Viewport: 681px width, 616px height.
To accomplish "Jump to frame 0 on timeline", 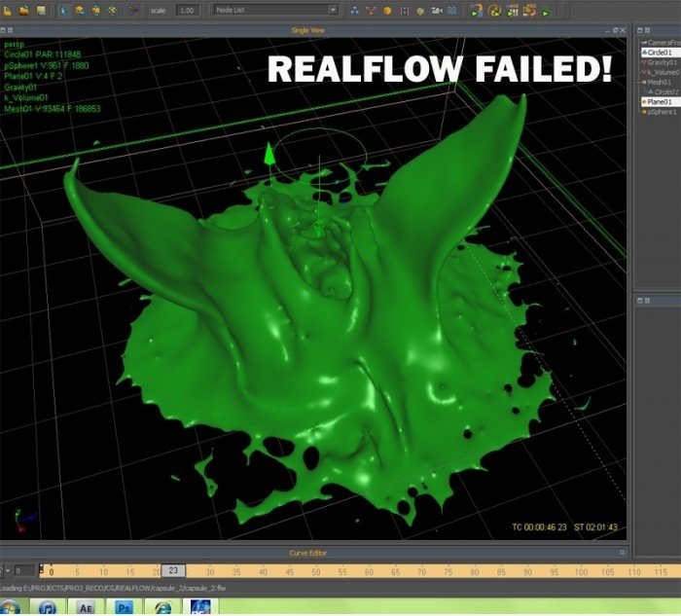I will (52, 572).
